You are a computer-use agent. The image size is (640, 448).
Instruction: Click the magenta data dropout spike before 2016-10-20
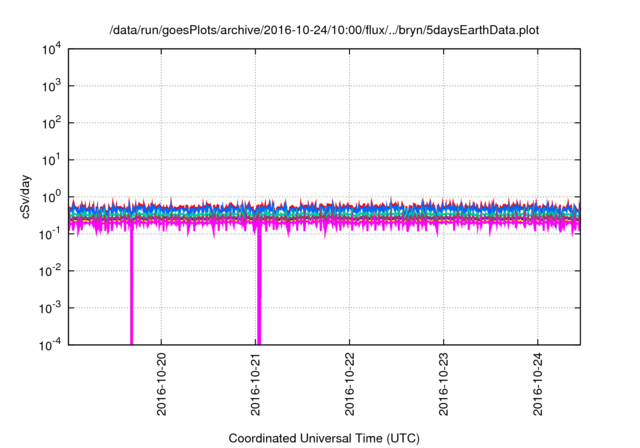tap(131, 286)
